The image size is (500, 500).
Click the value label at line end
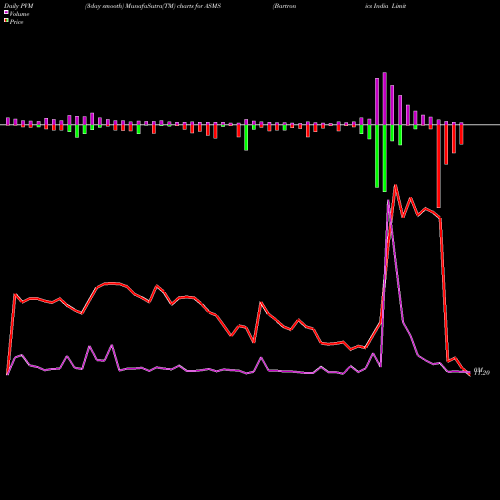tap(482, 372)
